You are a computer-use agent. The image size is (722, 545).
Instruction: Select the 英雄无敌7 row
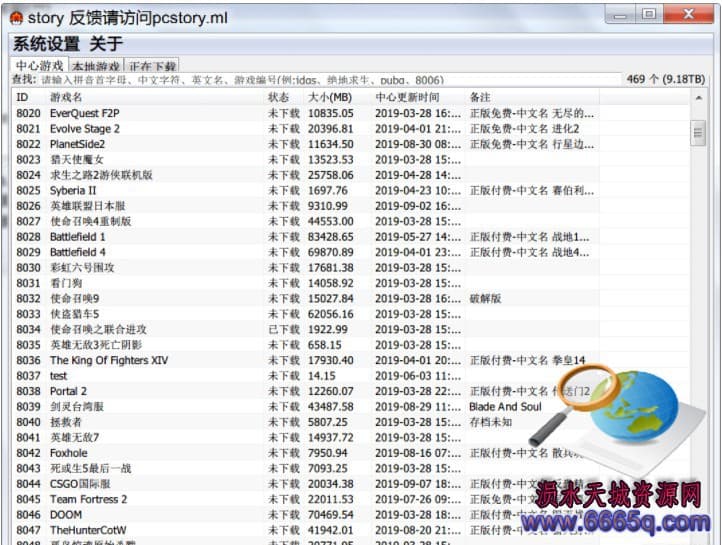(352, 437)
